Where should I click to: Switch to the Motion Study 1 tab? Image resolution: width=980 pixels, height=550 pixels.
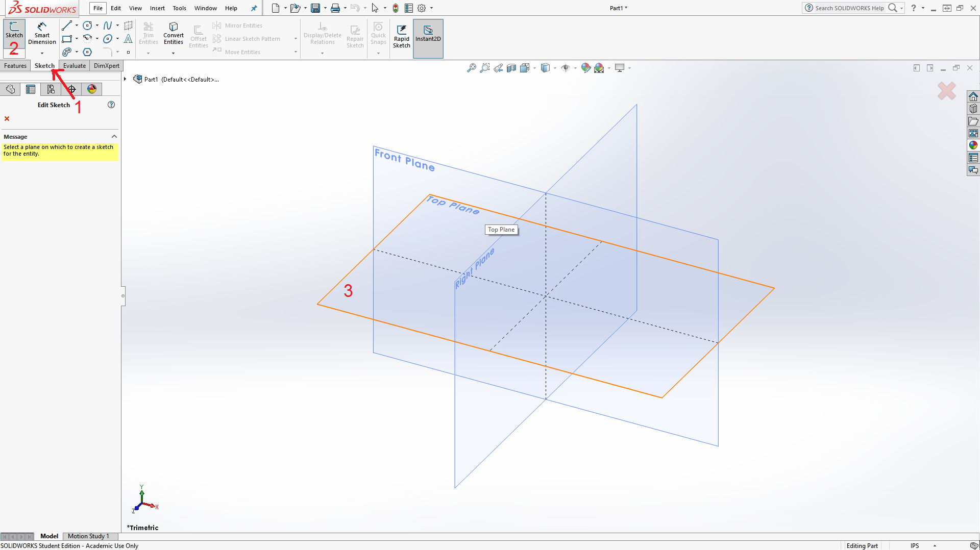click(88, 536)
